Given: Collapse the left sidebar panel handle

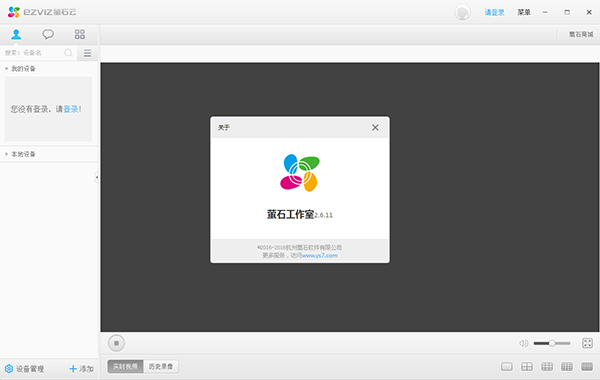Looking at the screenshot, I should tap(96, 177).
